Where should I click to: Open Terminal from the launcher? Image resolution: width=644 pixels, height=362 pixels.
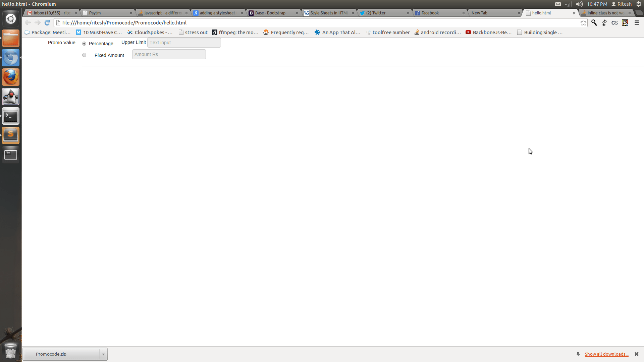pos(11,116)
